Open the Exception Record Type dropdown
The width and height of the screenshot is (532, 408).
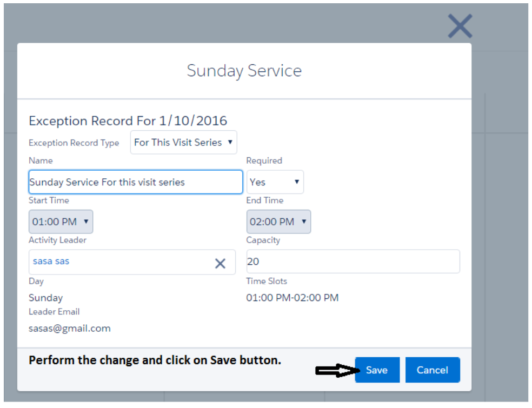tap(183, 143)
